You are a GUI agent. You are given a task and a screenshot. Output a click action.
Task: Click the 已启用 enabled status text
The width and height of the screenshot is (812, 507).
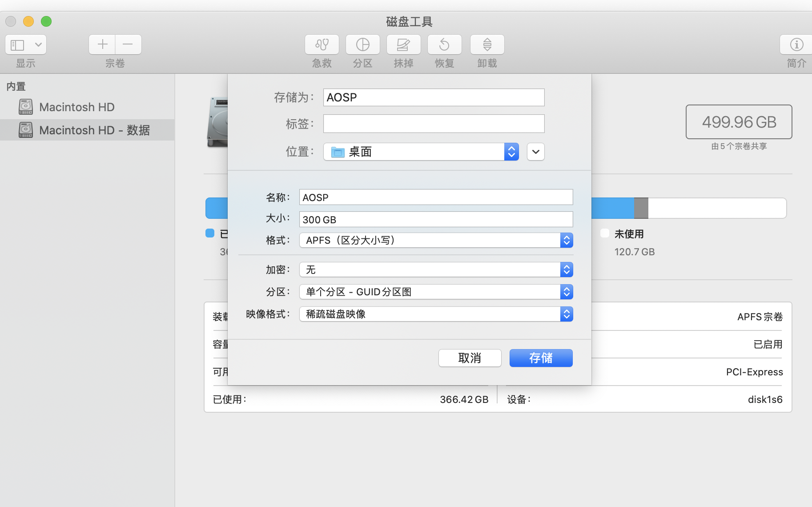[x=768, y=344]
